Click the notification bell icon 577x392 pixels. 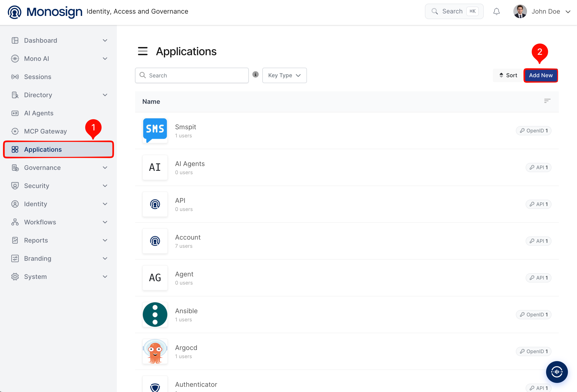(x=496, y=11)
